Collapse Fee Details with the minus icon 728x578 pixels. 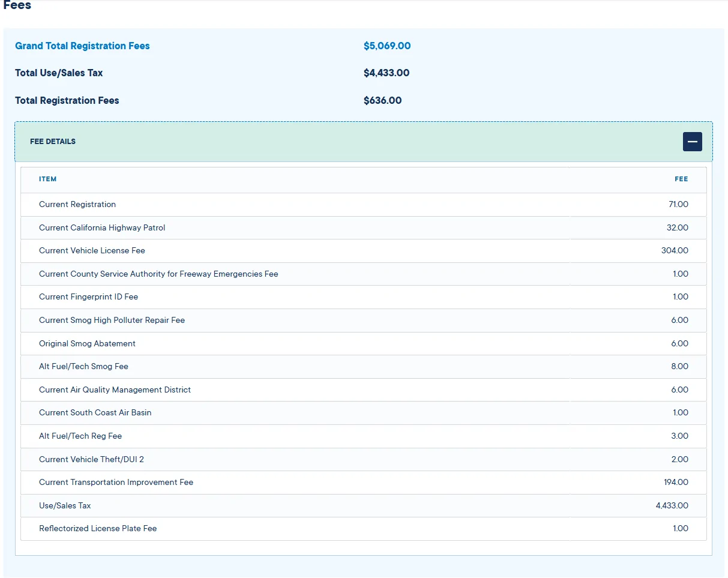(x=692, y=142)
